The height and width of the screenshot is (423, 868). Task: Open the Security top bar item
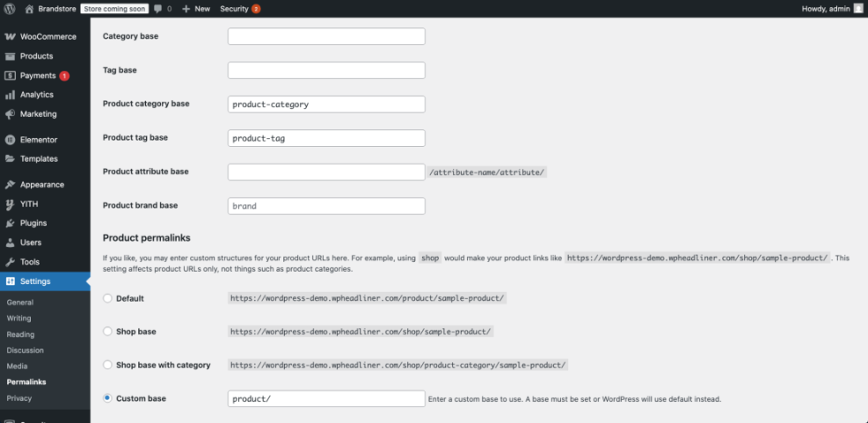234,9
